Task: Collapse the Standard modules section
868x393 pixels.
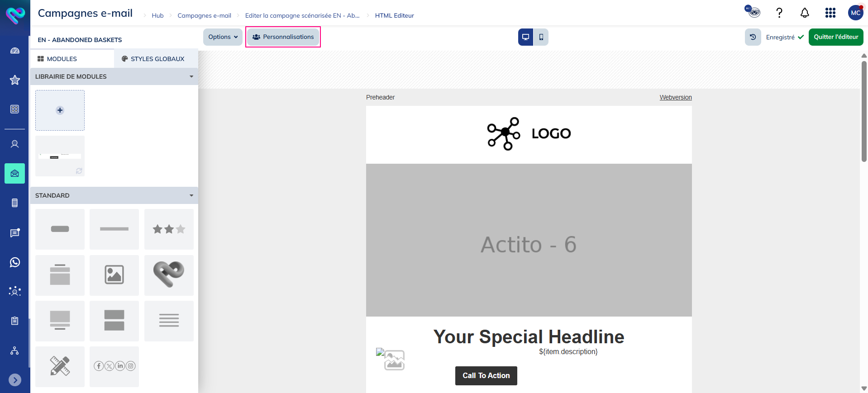Action: point(191,195)
